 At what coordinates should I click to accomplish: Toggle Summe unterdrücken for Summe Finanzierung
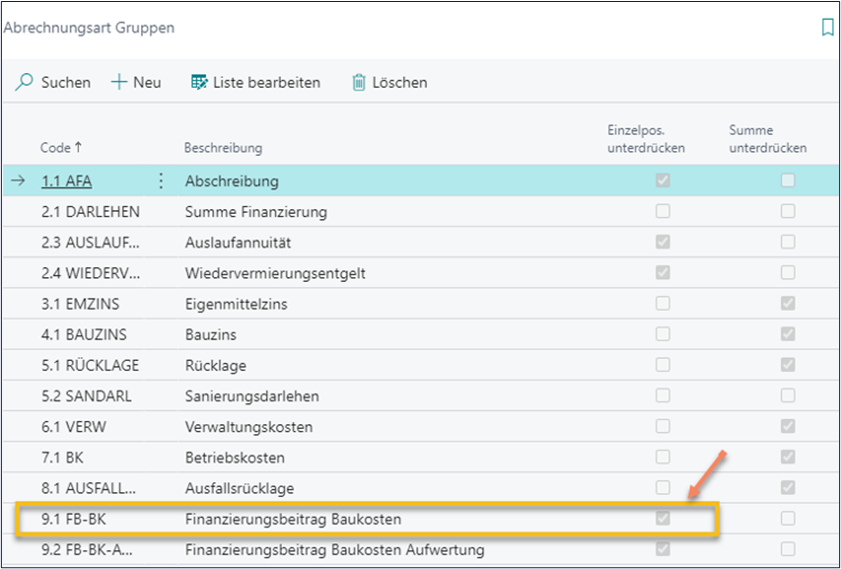788,211
